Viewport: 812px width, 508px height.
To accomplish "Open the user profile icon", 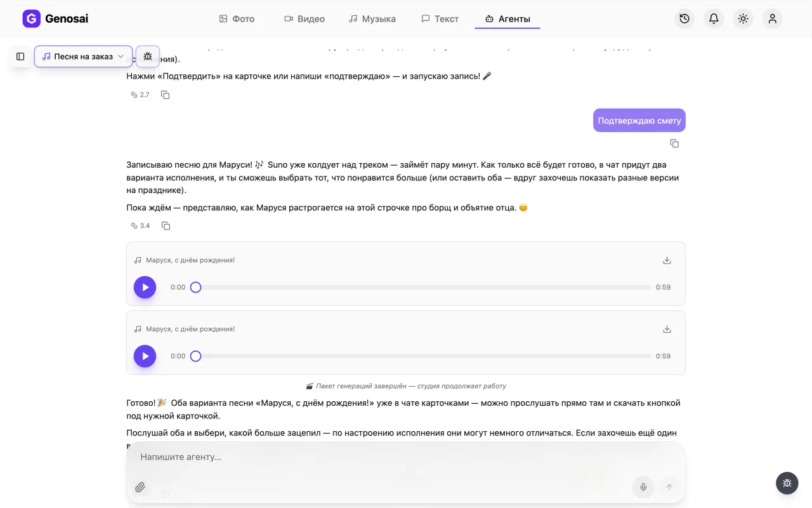I will point(772,19).
